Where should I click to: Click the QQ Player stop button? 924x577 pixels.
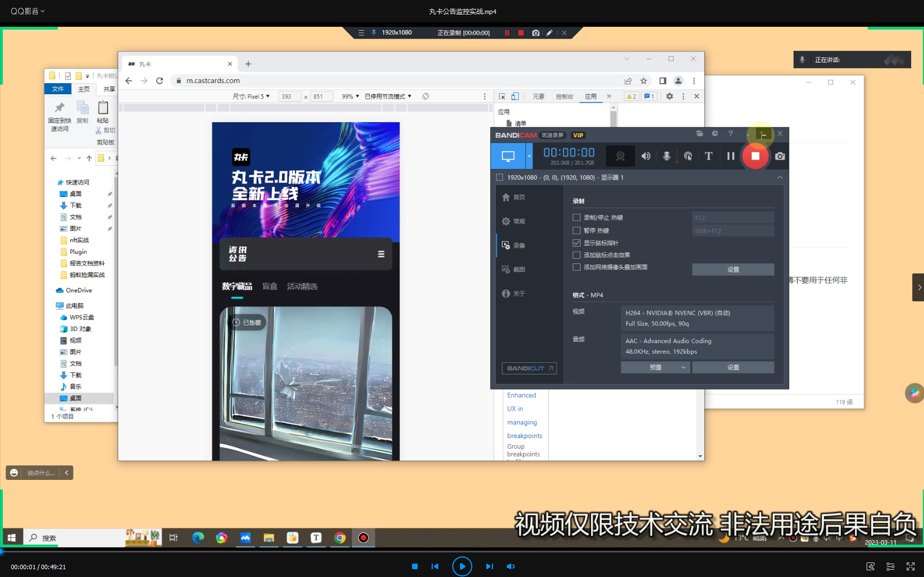coord(415,566)
